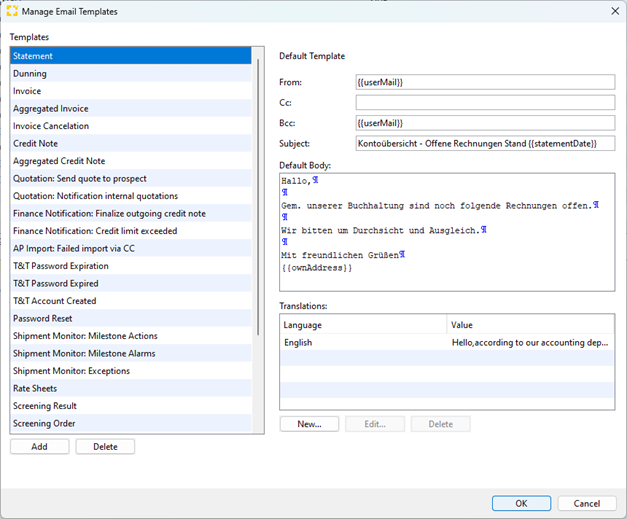627x519 pixels.
Task: Delete the selected template from list
Action: (105, 447)
